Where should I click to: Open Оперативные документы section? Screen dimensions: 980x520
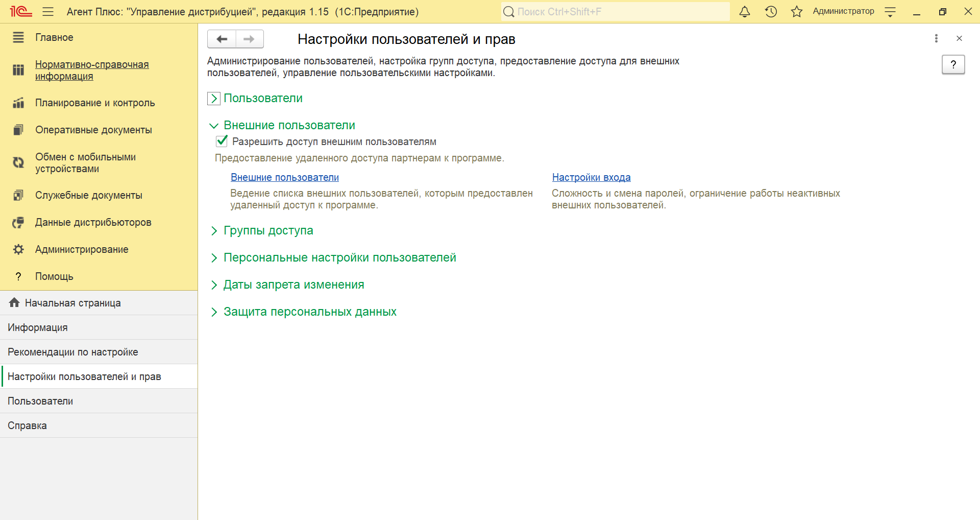99,130
